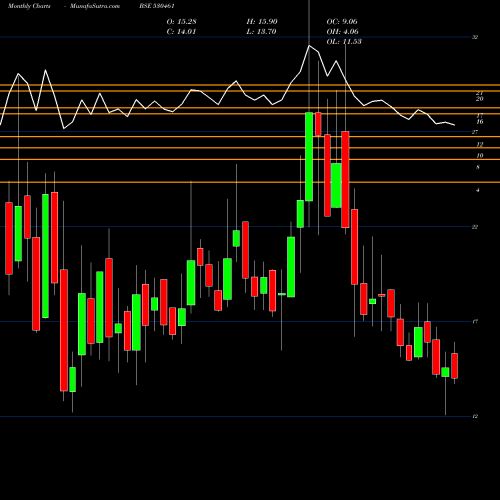This screenshot has width=500, height=500.
Task: Click the orange level label "4"
Action: tap(478, 190)
